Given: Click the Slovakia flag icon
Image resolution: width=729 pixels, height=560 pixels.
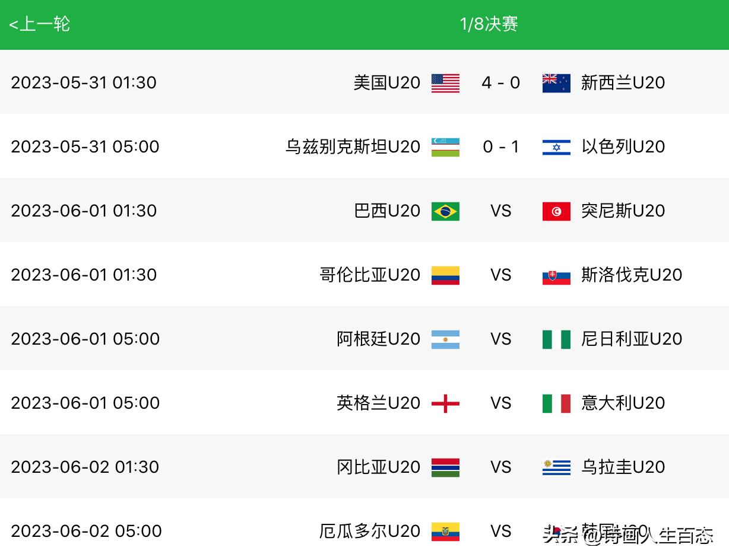Looking at the screenshot, I should click(556, 275).
